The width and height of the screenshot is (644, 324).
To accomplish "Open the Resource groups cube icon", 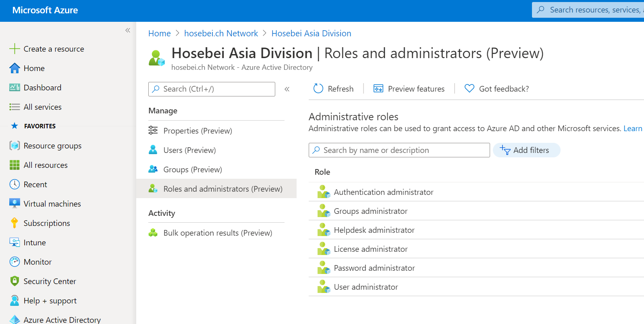I will tap(15, 146).
